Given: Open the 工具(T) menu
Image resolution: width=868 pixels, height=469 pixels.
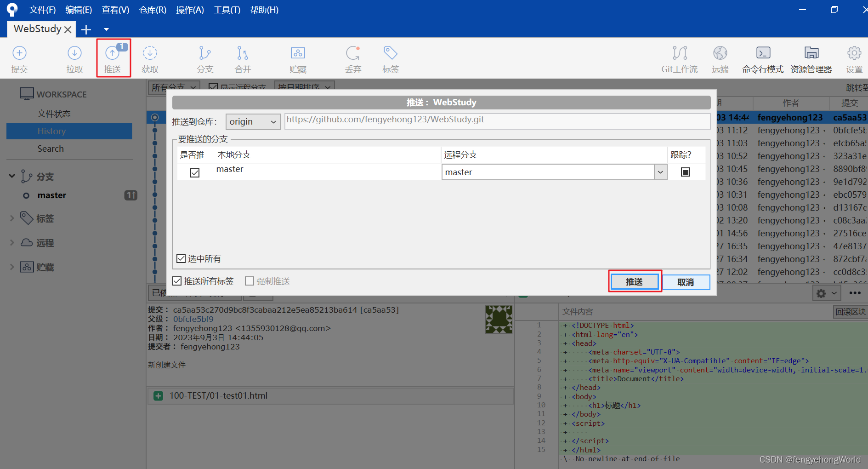Looking at the screenshot, I should (x=227, y=10).
